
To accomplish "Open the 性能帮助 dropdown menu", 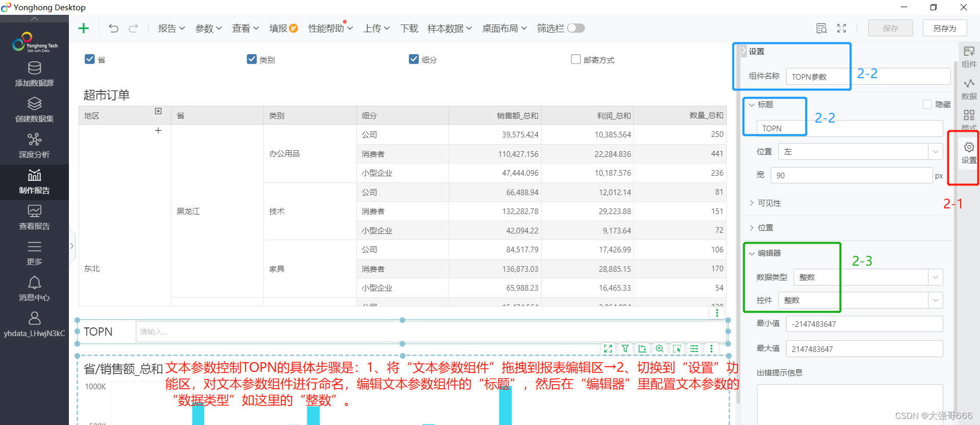I will [x=331, y=29].
